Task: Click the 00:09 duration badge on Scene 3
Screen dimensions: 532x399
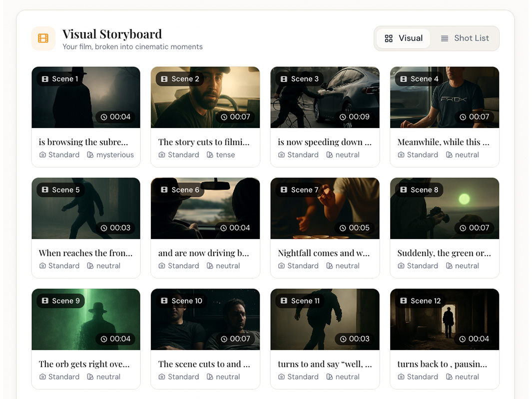Action: tap(354, 117)
